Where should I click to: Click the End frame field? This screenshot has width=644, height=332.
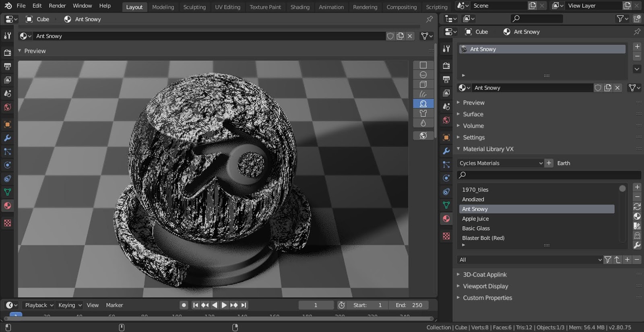coord(409,305)
